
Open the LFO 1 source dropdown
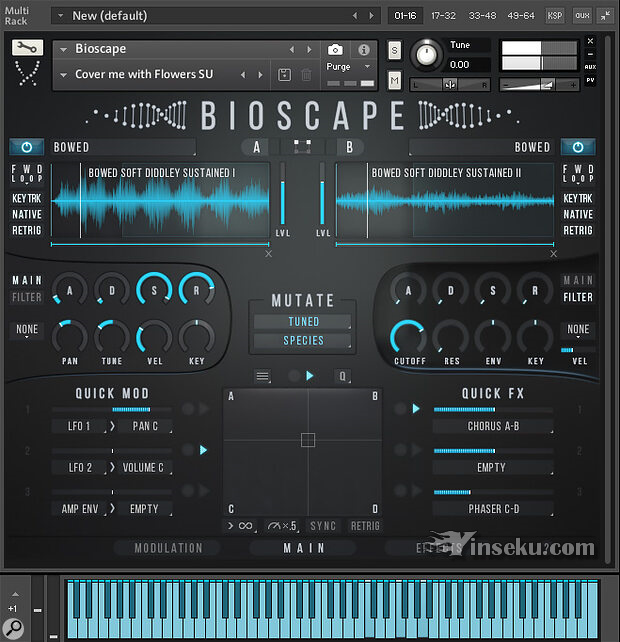79,427
